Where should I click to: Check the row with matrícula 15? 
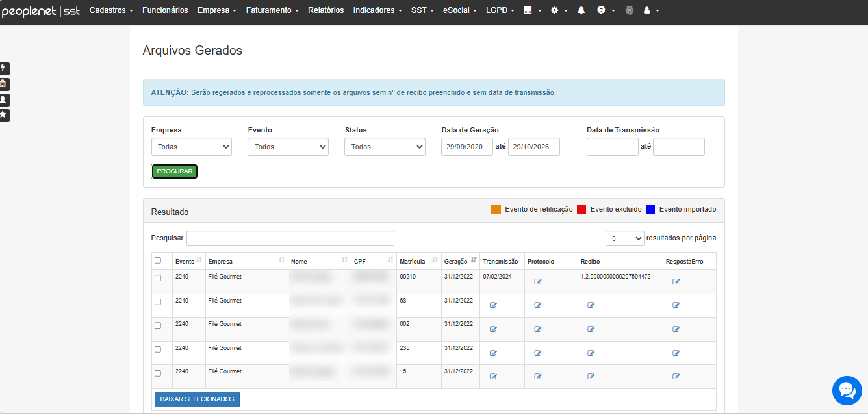158,373
